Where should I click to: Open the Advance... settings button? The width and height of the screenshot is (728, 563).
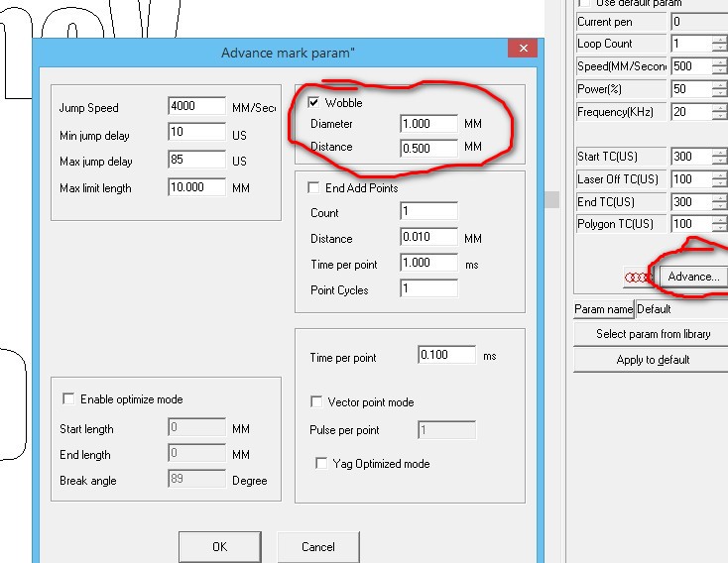[693, 277]
